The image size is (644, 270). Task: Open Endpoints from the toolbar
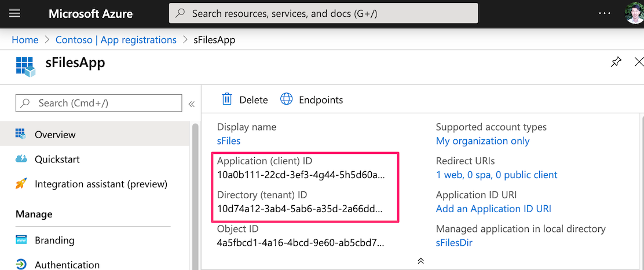pos(312,99)
